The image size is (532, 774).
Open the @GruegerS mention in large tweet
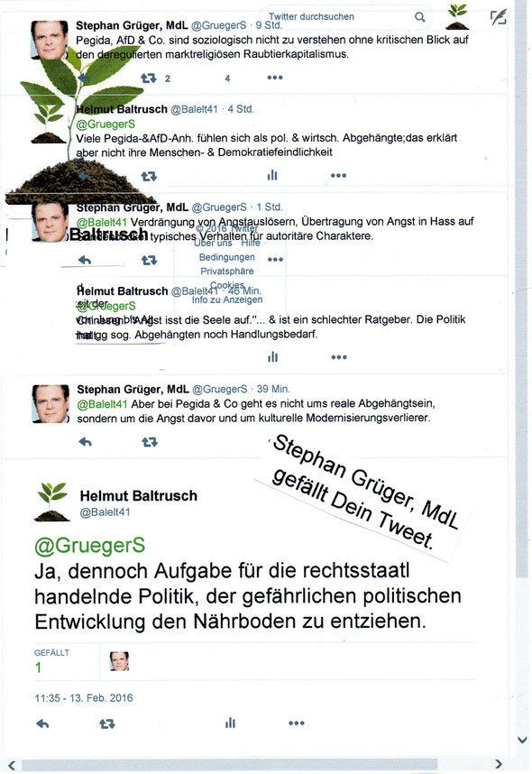pos(90,546)
